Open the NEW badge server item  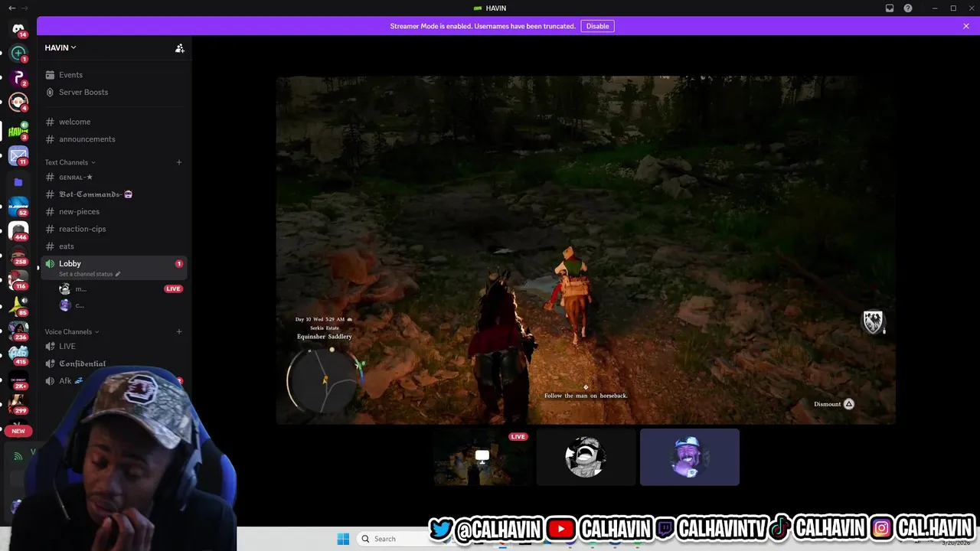click(18, 431)
